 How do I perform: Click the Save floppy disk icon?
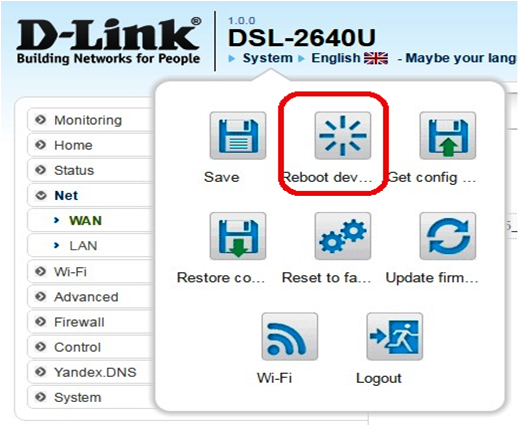(238, 136)
